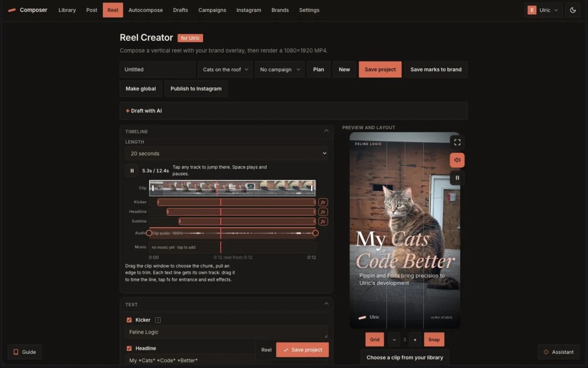The width and height of the screenshot is (588, 368).
Task: Click the Clip audio volume track
Action: (232, 233)
